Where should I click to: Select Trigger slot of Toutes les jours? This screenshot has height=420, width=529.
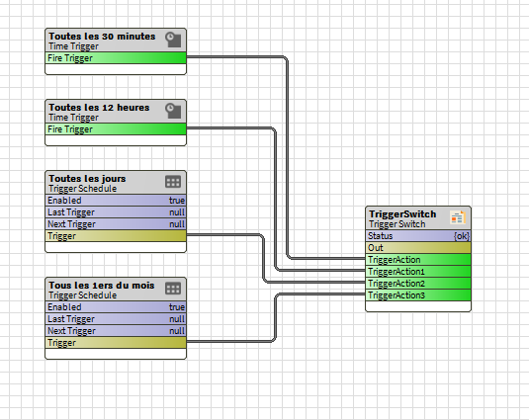(x=116, y=236)
